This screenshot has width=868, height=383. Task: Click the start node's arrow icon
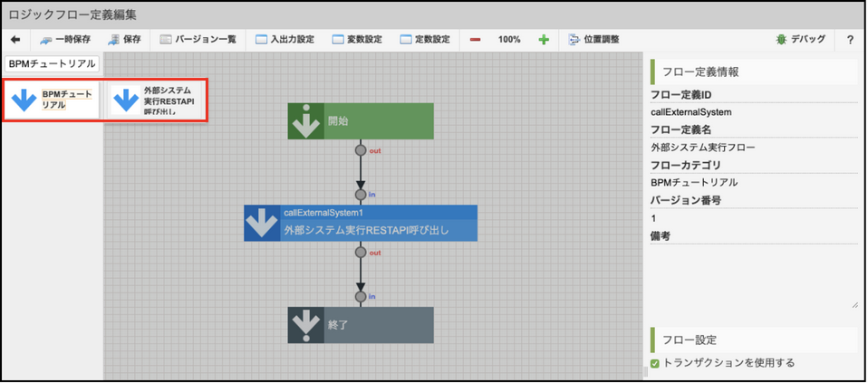point(305,120)
